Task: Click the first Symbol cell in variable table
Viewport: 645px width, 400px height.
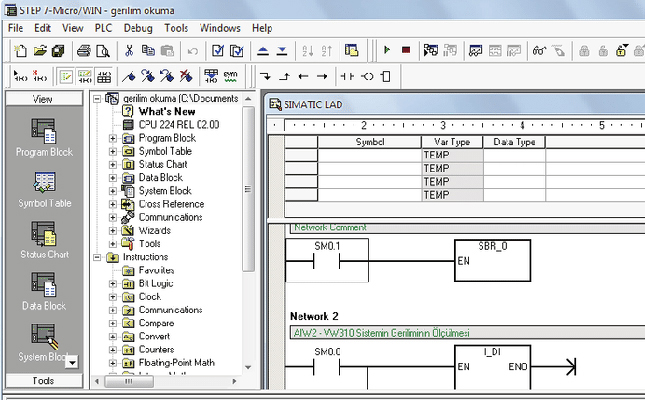Action: 369,155
